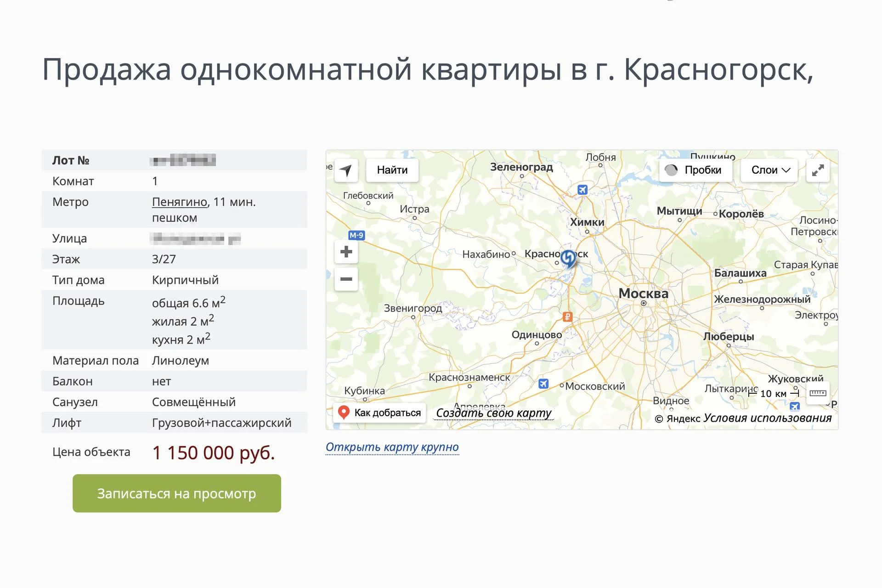Click the Балашиха city label
The height and width of the screenshot is (588, 882).
point(740,273)
